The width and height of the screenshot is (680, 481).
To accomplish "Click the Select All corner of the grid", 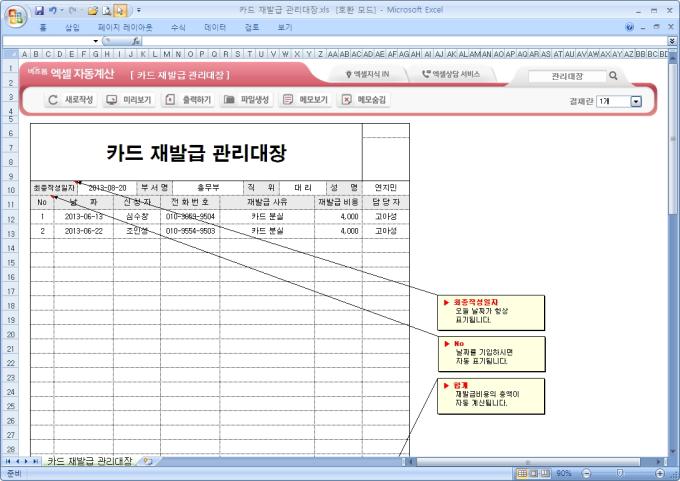I will (10, 54).
